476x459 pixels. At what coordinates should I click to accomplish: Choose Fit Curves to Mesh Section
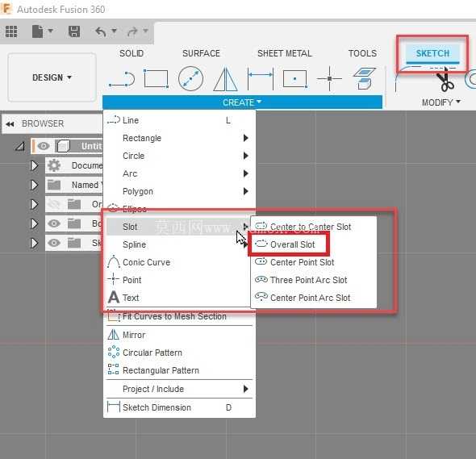179,316
